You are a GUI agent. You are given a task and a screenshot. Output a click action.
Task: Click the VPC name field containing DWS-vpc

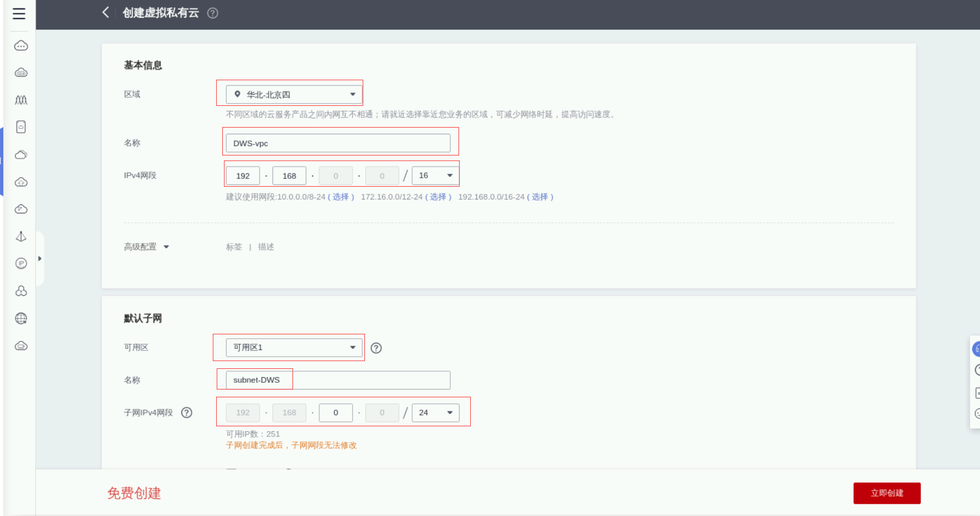(x=338, y=143)
